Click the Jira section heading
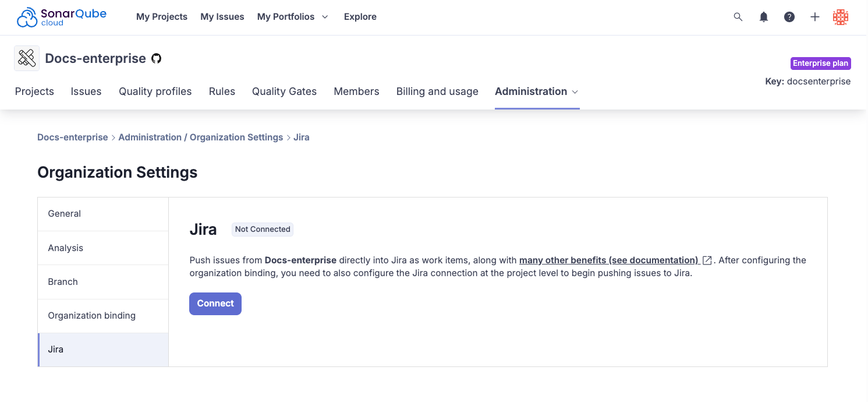This screenshot has height=402, width=868. (x=203, y=230)
